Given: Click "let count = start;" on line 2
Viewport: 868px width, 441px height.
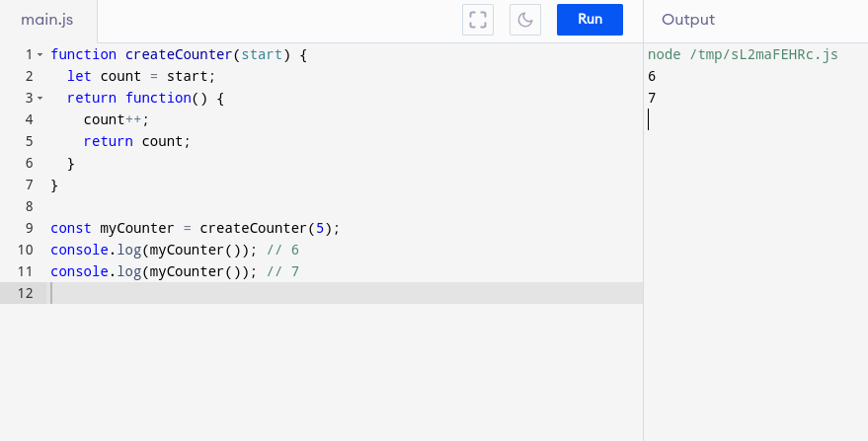Looking at the screenshot, I should [x=141, y=76].
